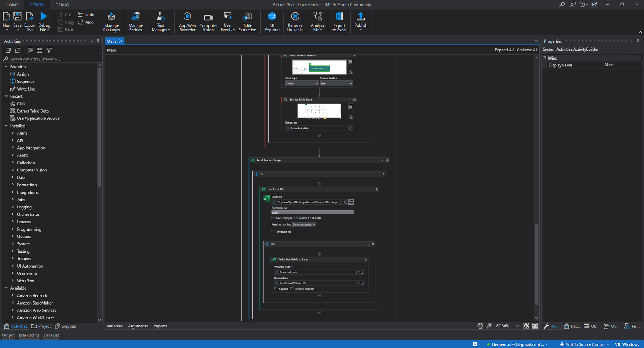Open the signed-in account status menu
Screen dimensions: 644x348
pyautogui.click(x=517, y=344)
